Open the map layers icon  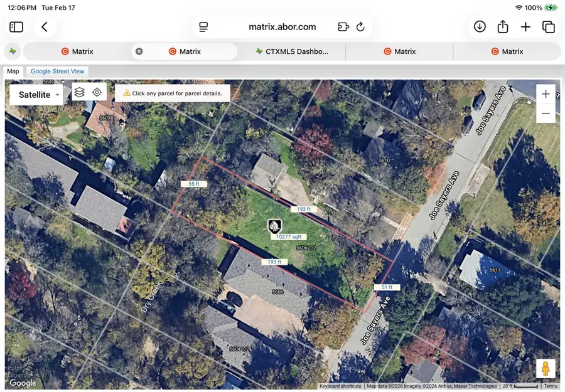[79, 92]
